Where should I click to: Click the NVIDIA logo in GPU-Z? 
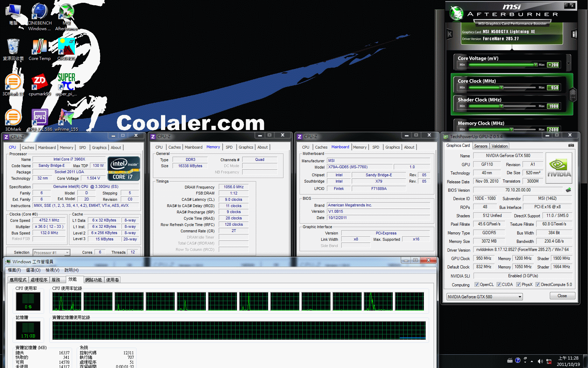(x=559, y=168)
